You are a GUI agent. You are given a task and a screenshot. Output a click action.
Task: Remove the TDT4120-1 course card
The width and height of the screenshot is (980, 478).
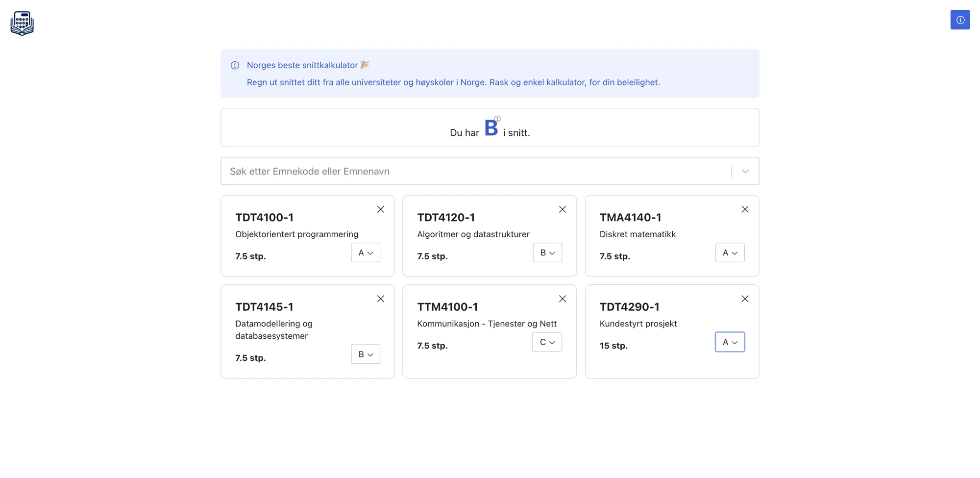tap(563, 209)
